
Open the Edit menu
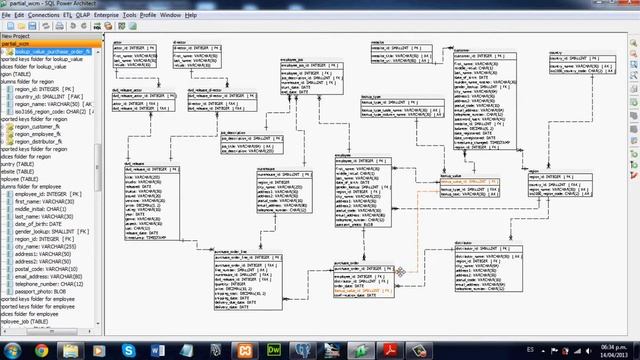(19, 15)
